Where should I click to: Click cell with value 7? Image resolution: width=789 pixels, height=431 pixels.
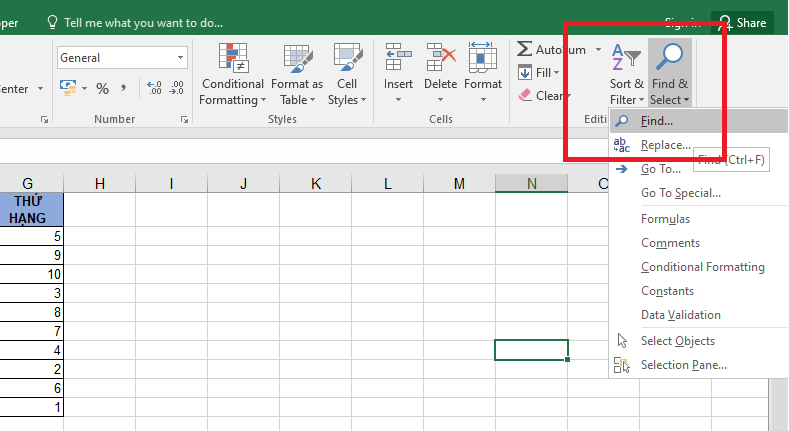click(x=31, y=331)
